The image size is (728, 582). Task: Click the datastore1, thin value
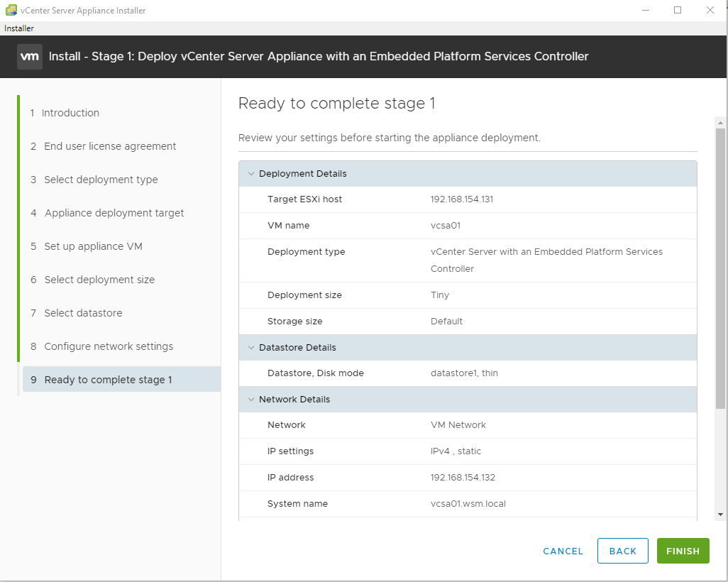[x=464, y=373]
